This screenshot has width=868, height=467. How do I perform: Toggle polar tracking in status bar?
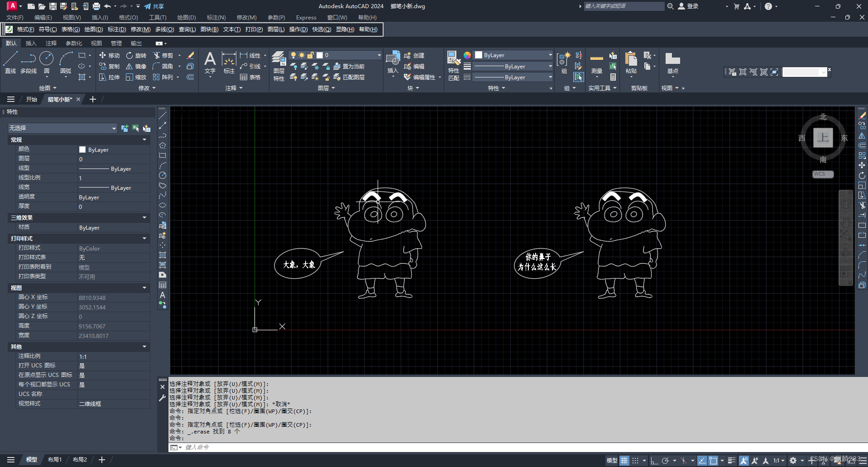point(665,460)
